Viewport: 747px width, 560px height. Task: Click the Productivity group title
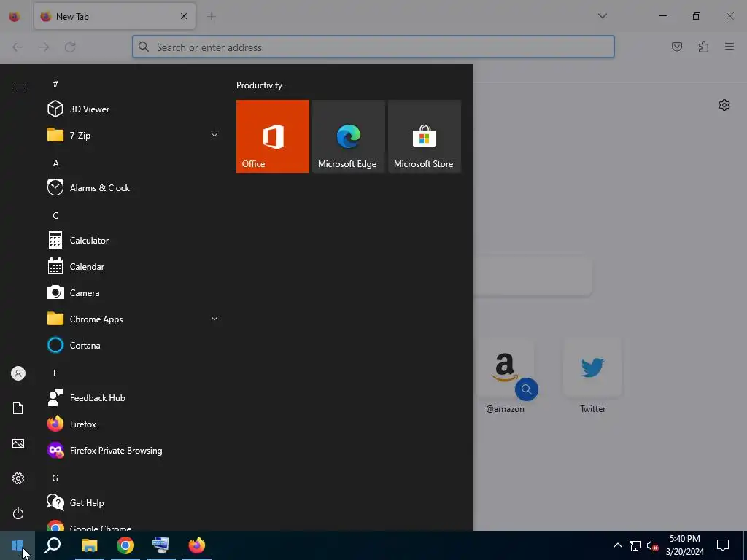coord(259,85)
